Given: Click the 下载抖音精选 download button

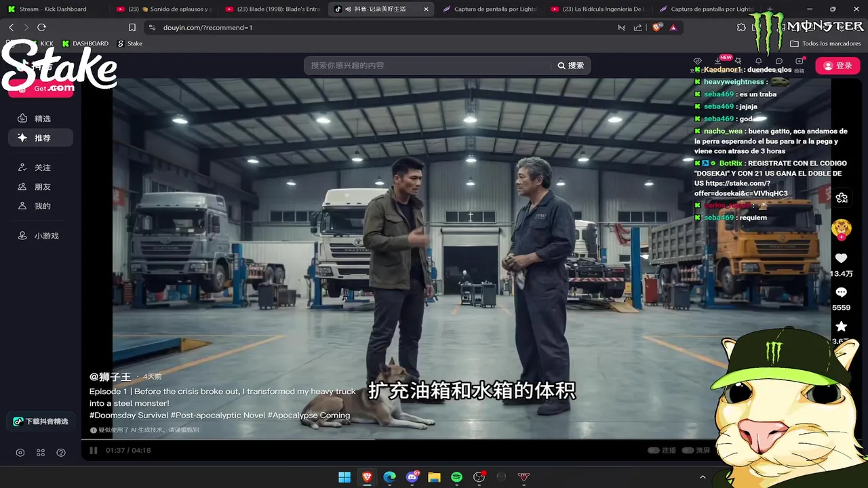Looking at the screenshot, I should tap(41, 422).
